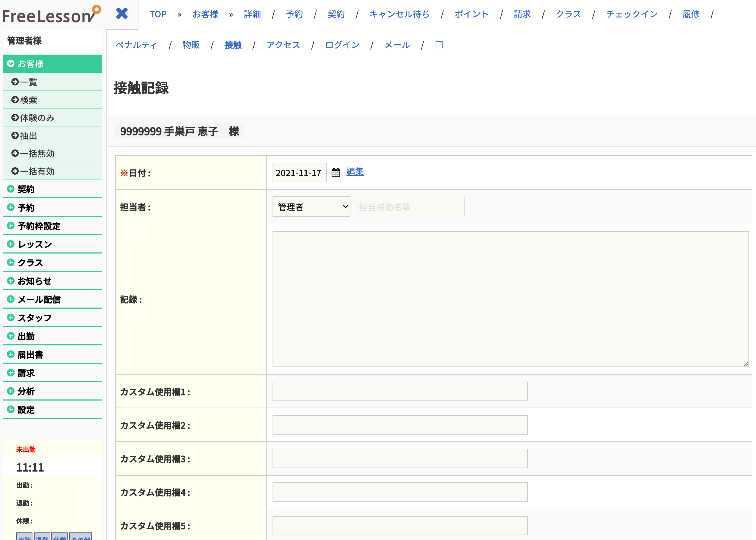756x540 pixels.
Task: Expand the 出勤 sidebar section
Action: pyautogui.click(x=52, y=336)
